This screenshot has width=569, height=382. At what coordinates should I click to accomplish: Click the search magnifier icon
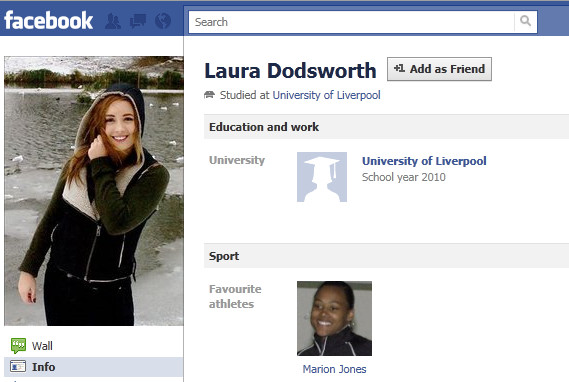(x=525, y=21)
